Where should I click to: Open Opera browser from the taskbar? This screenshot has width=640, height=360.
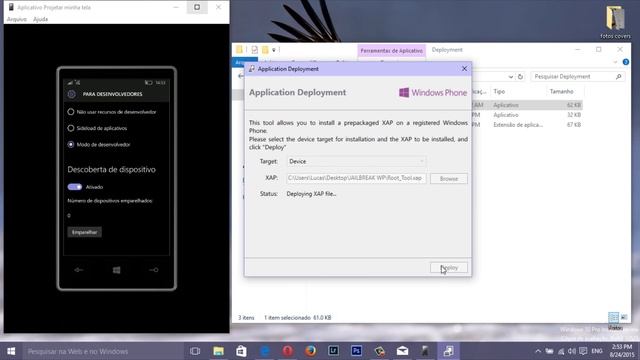click(287, 351)
